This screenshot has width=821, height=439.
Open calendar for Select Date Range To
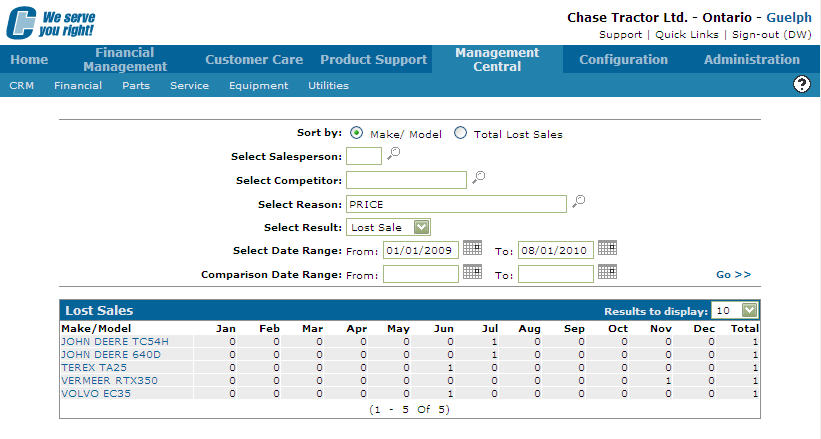click(607, 248)
